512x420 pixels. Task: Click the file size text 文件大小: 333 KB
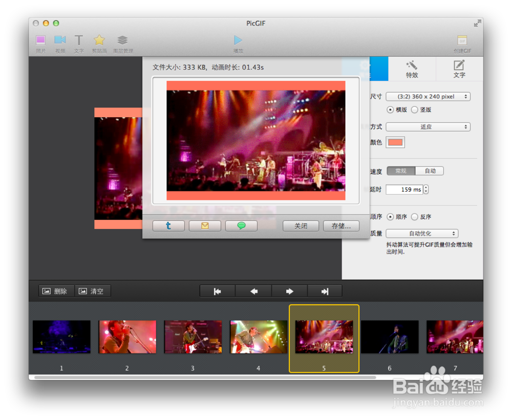pos(179,67)
